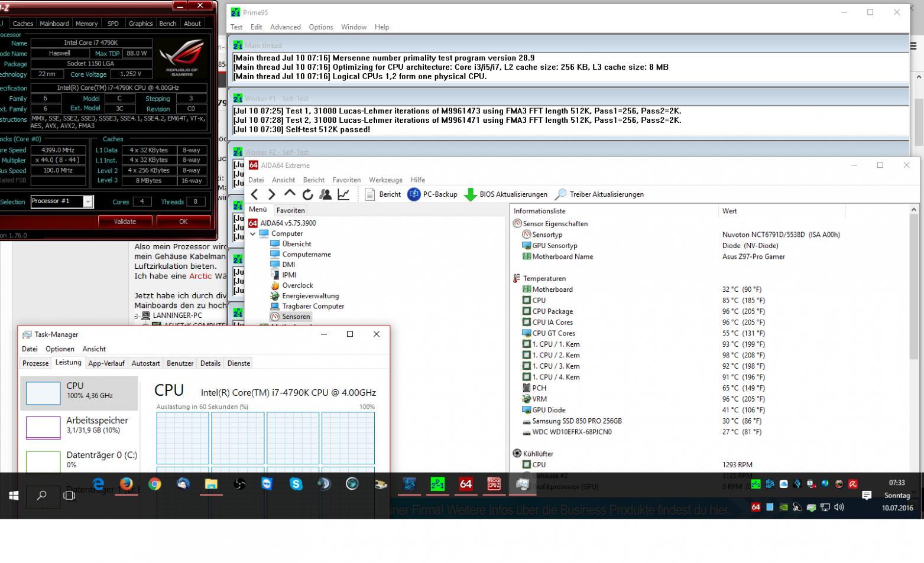Switch to Caches tab in CPU-Z
Viewport: 924px width, 563px height.
pos(22,24)
